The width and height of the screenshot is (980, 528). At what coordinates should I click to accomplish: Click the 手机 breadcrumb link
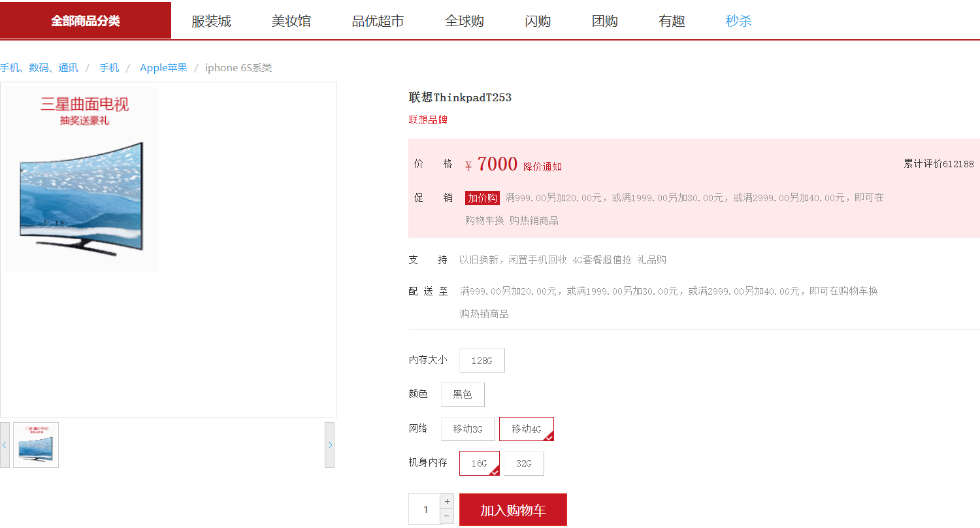click(x=109, y=68)
